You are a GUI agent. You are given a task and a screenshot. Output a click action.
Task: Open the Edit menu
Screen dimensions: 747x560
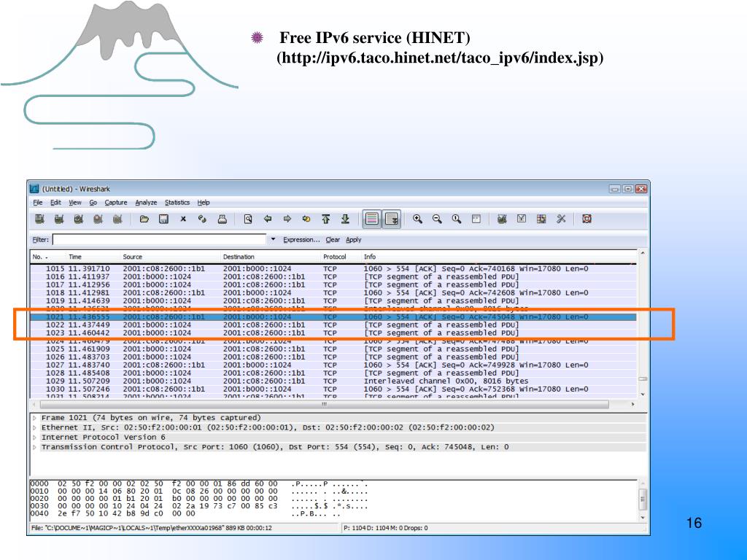pyautogui.click(x=55, y=203)
